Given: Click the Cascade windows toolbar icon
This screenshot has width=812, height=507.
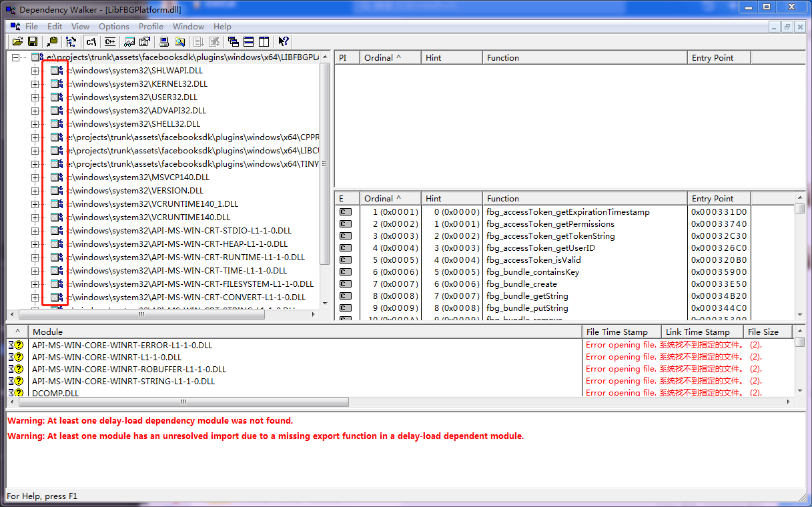Looking at the screenshot, I should pos(234,41).
